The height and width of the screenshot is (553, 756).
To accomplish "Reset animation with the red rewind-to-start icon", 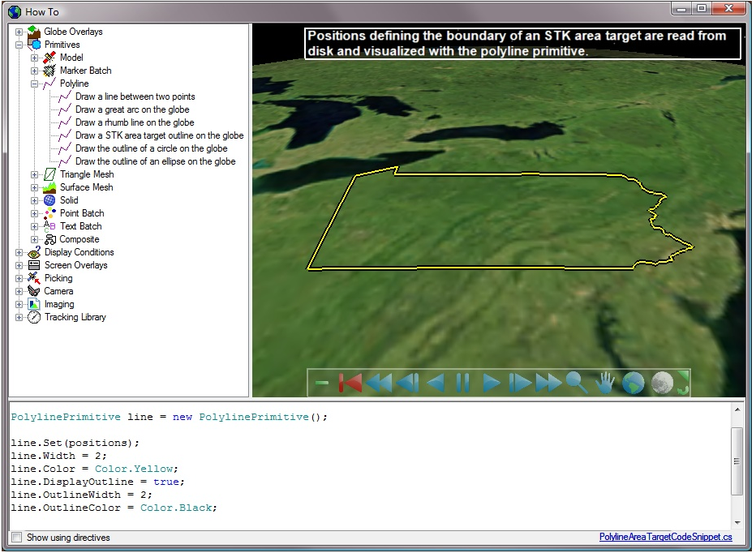I will coord(350,384).
